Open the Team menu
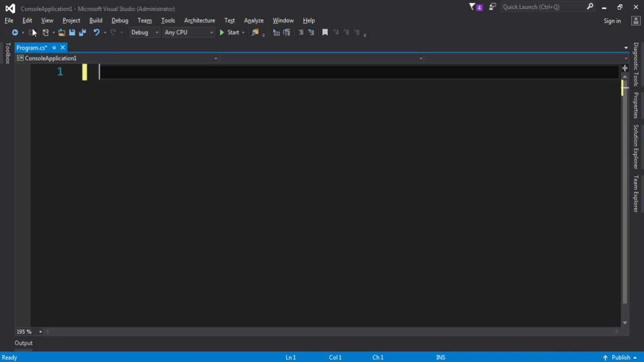 coord(144,21)
